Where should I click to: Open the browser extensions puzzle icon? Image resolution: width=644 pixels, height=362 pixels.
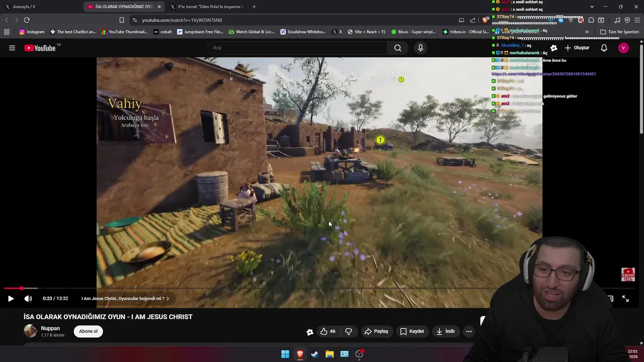click(591, 20)
